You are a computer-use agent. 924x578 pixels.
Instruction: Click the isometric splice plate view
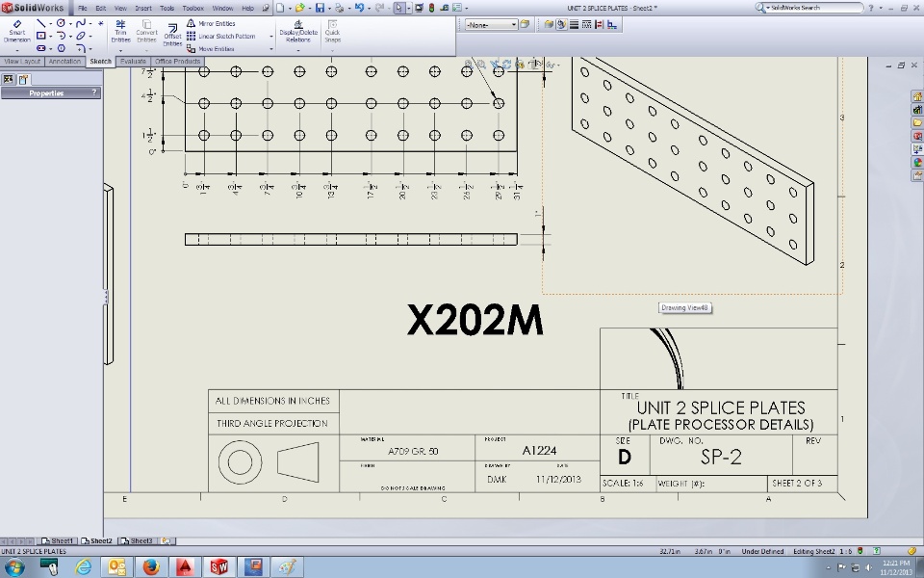(692, 159)
